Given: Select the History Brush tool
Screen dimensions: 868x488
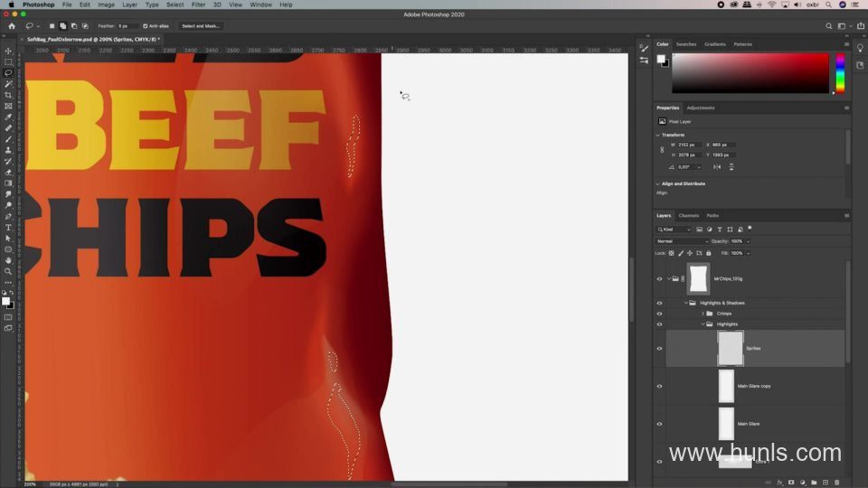Looking at the screenshot, I should (8, 162).
